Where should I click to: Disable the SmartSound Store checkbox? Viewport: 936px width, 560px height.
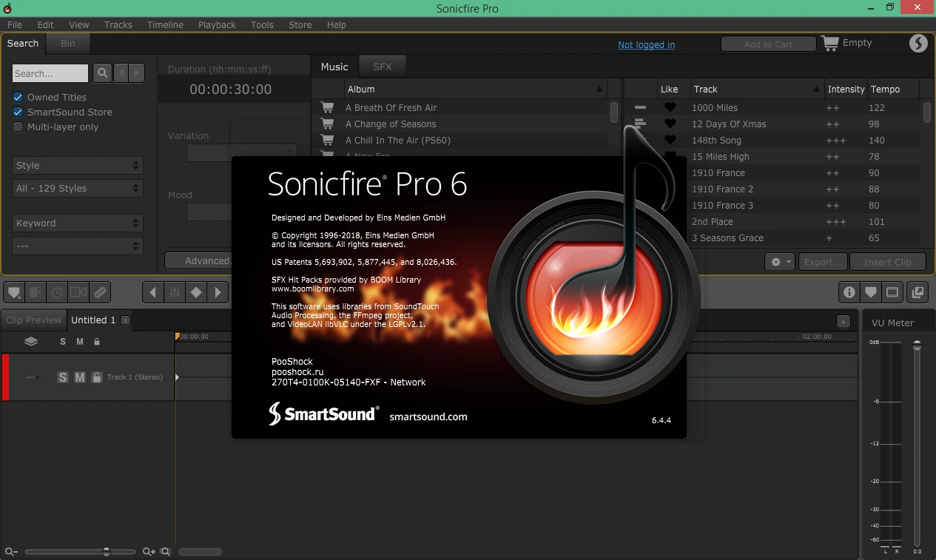tap(18, 112)
